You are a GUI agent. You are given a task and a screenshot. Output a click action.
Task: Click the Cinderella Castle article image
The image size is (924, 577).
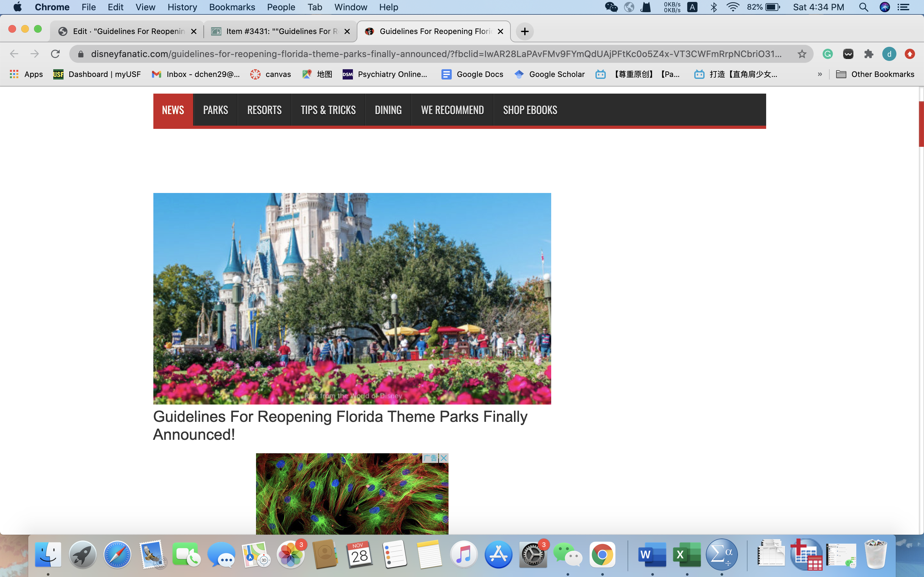[352, 298]
